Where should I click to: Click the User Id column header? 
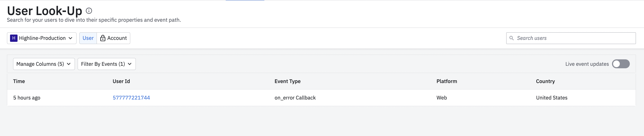coord(121,81)
